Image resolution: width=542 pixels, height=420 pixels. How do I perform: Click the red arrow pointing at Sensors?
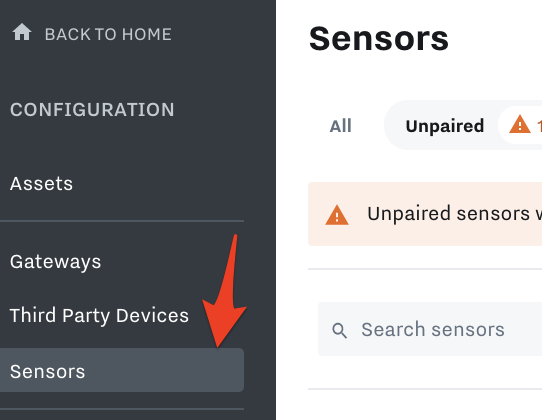[225, 291]
